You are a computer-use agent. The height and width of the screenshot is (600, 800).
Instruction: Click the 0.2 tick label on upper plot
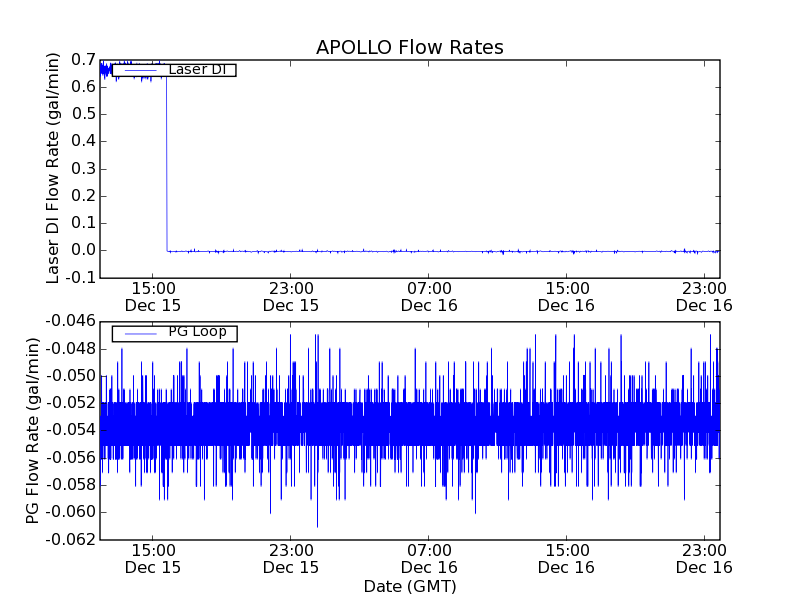84,195
